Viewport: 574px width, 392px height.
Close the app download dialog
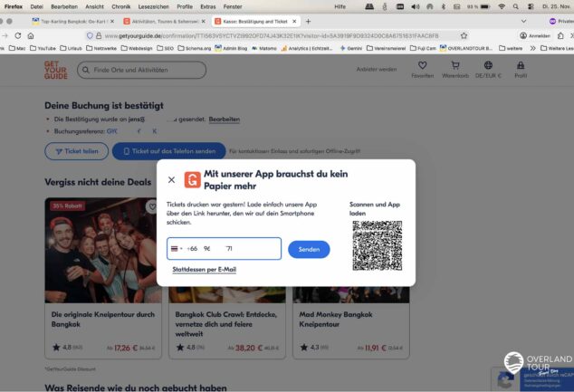tap(172, 179)
